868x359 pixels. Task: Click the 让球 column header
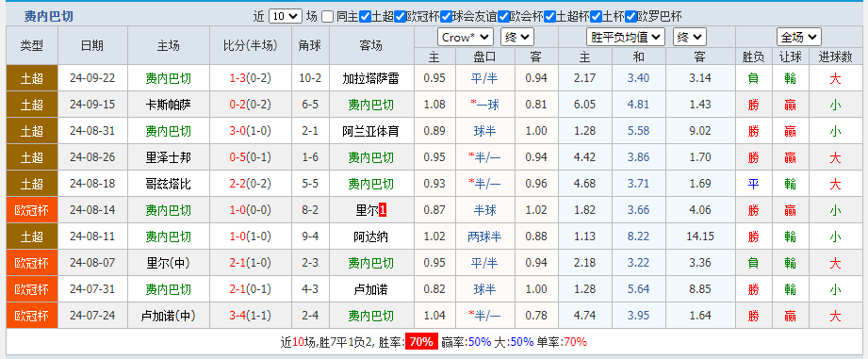[x=790, y=57]
